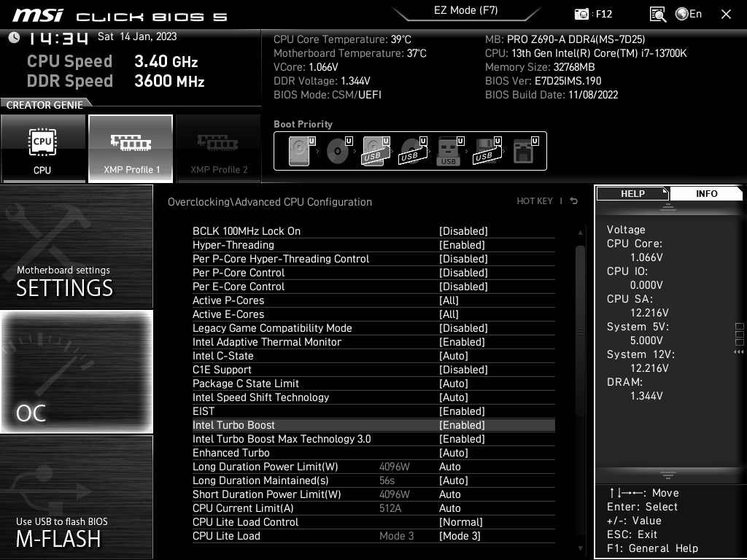This screenshot has width=747, height=560.
Task: Select the USB key boot device icon
Action: 449,151
